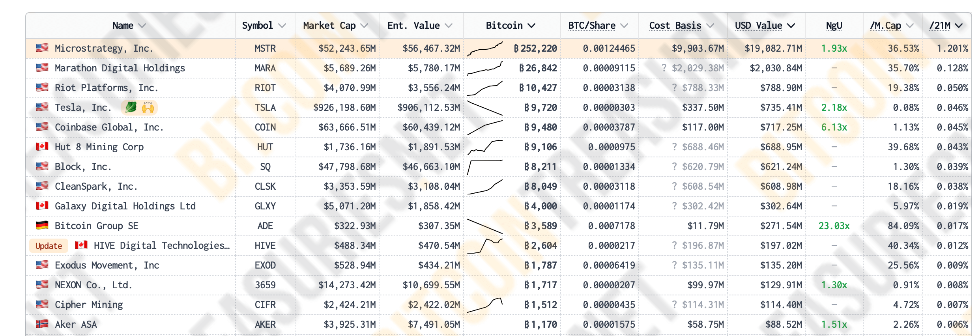Viewport: 980px width, 336px height.
Task: Click the question mark beside Marathon cost basis
Action: click(x=664, y=68)
